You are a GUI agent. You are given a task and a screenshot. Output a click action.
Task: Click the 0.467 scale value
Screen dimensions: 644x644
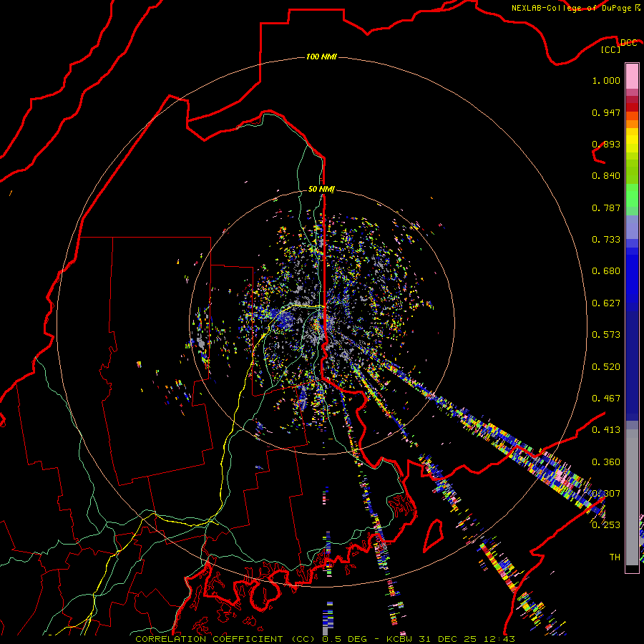tap(606, 399)
